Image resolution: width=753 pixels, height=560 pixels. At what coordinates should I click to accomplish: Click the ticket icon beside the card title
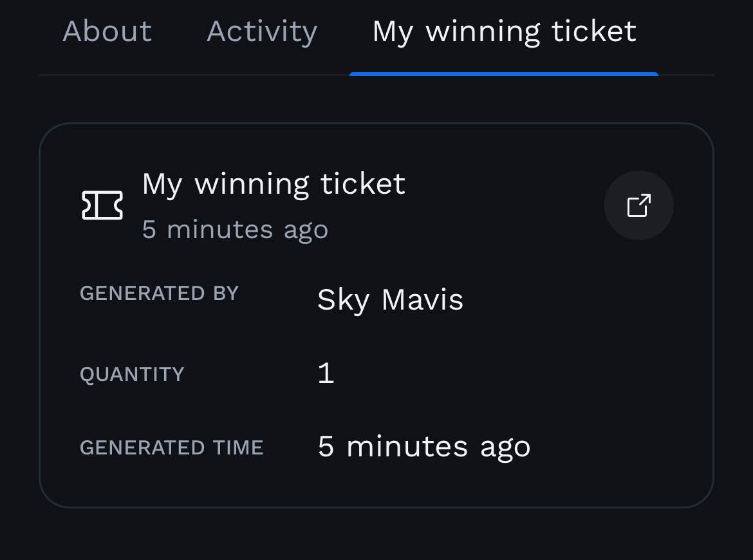pos(102,206)
